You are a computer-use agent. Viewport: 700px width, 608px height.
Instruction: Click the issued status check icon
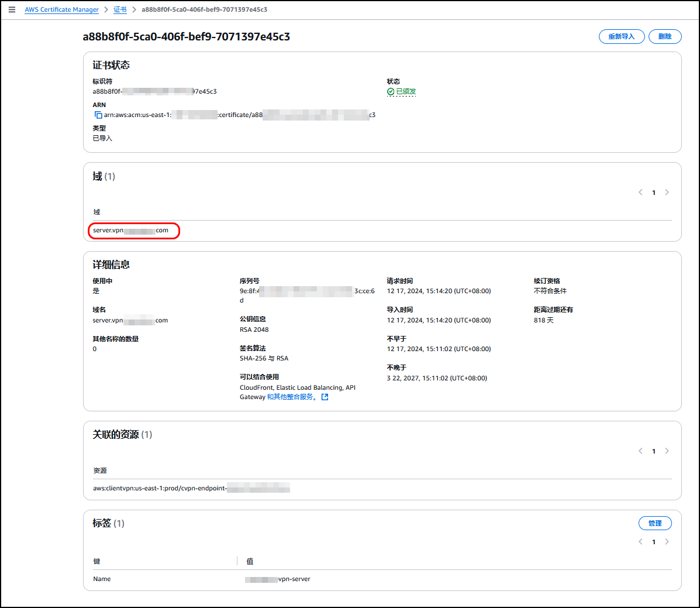(391, 91)
